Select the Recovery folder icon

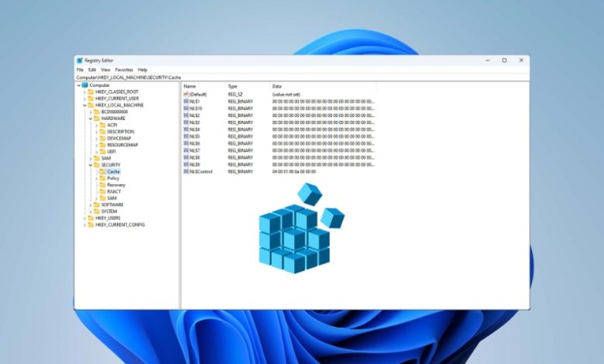click(102, 185)
